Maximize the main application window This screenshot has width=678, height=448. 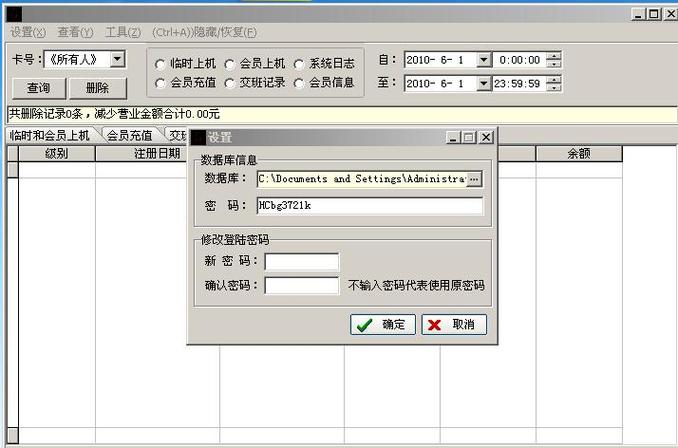point(654,14)
